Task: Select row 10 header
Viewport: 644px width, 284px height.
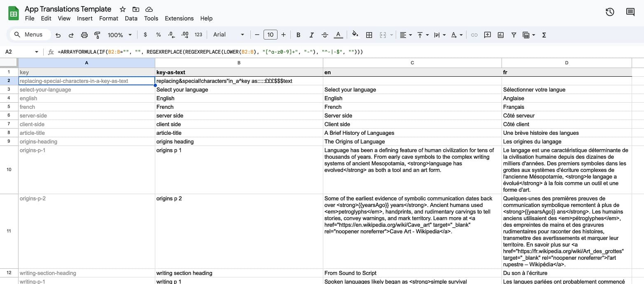Action: coord(9,170)
